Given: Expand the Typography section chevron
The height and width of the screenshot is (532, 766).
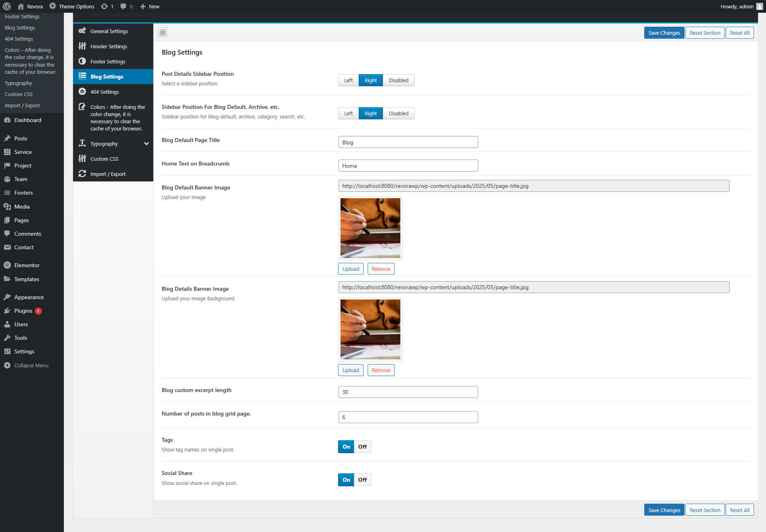Looking at the screenshot, I should coord(146,144).
